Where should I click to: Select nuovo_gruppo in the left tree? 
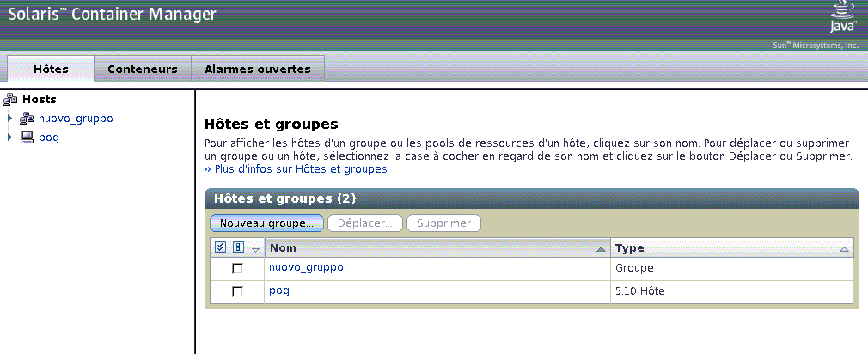(x=76, y=119)
